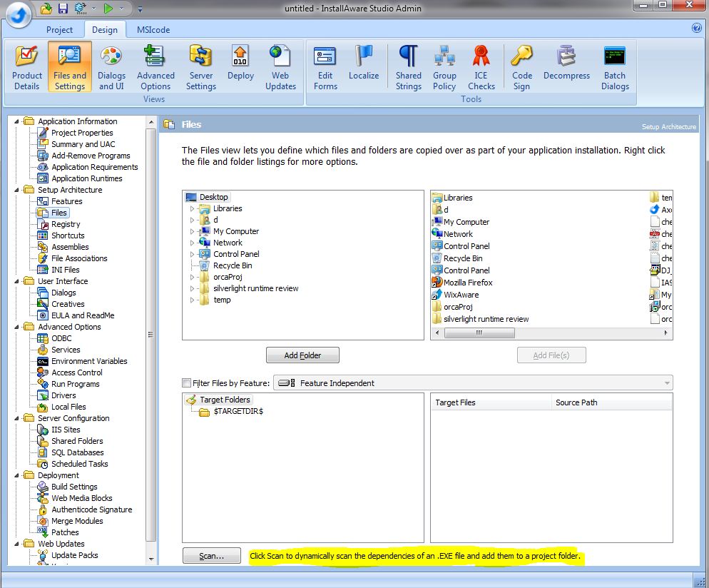Viewport: 709px width, 588px height.
Task: Open Server Settings view
Action: point(200,67)
